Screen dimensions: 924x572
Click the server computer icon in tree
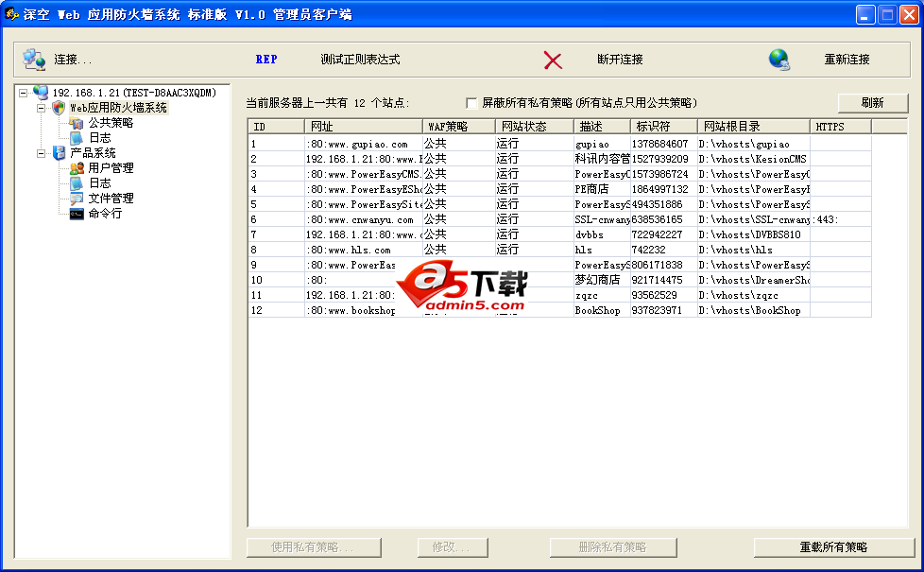click(x=41, y=92)
